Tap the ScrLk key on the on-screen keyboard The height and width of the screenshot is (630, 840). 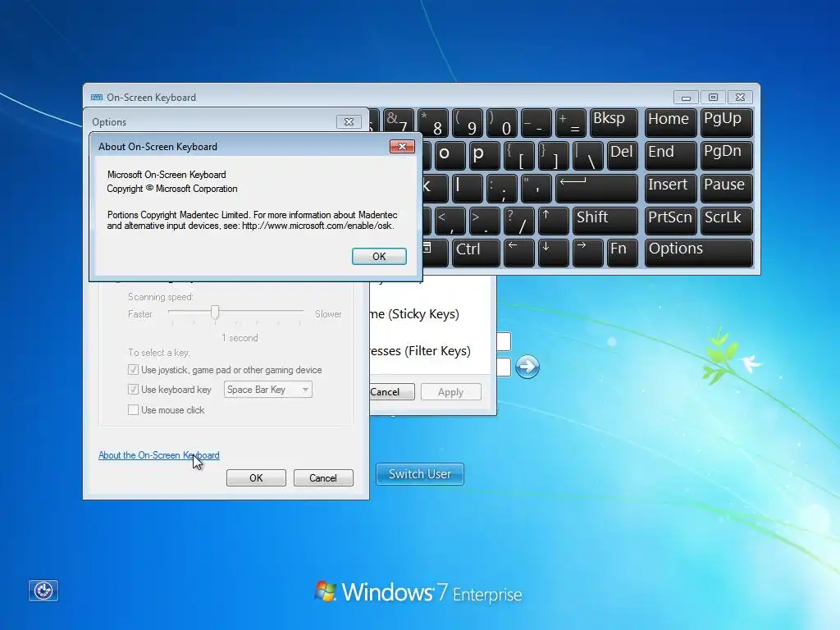727,221
